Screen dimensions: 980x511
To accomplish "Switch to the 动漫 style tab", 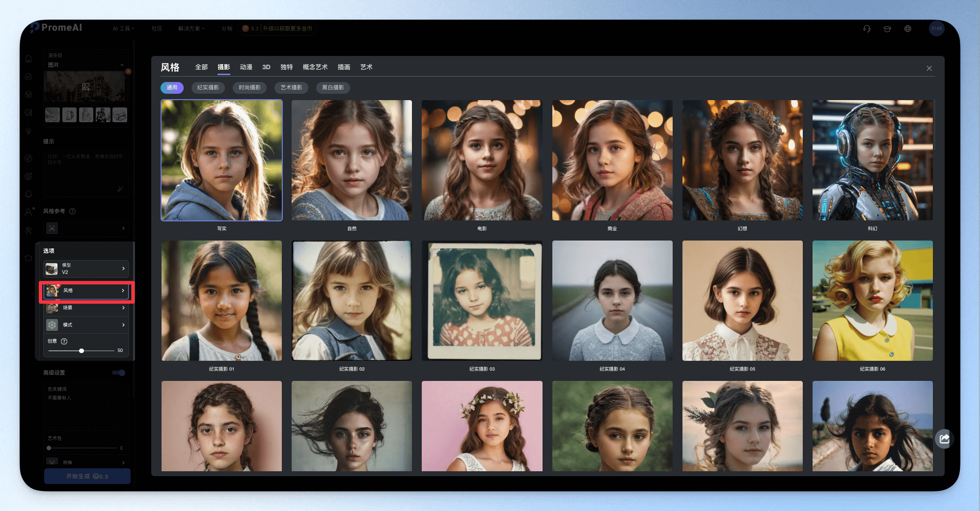I will (x=246, y=67).
